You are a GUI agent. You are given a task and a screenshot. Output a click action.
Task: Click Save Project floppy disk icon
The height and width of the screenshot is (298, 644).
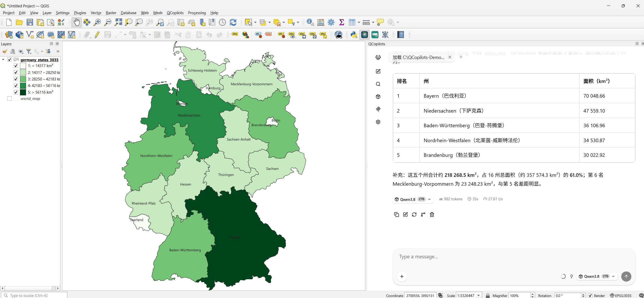(30, 22)
